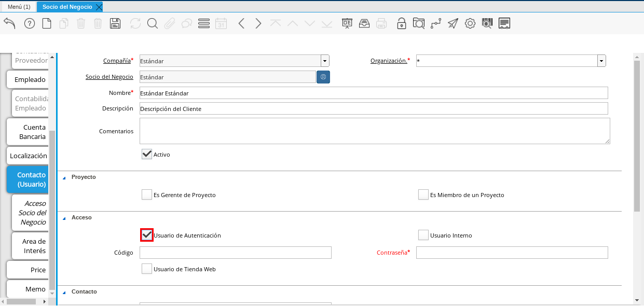Enable the Usuario Interno checkbox

423,235
